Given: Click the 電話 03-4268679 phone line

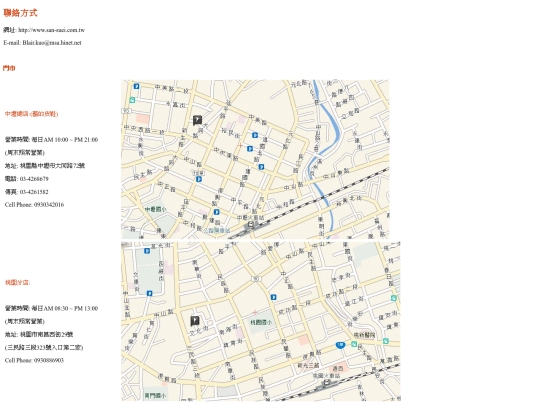Looking at the screenshot, I should (x=27, y=179).
